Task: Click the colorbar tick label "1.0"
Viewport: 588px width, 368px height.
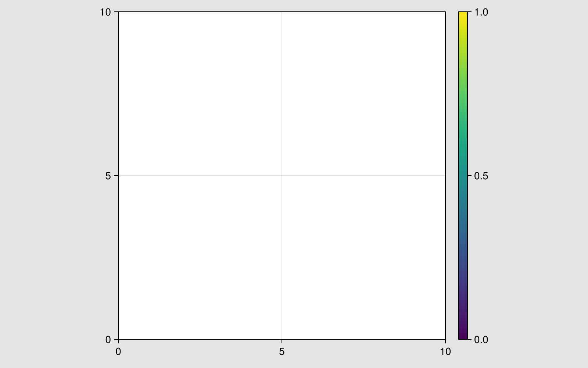Action: coord(481,13)
